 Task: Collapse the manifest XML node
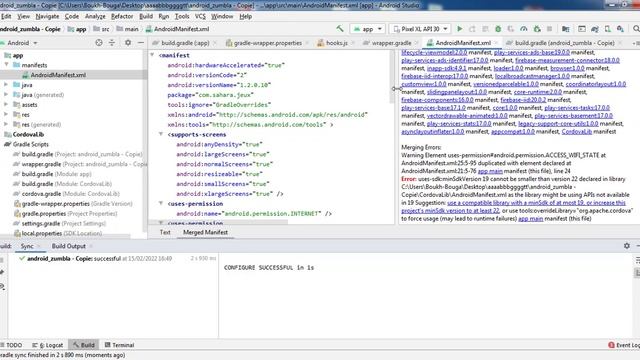click(153, 55)
